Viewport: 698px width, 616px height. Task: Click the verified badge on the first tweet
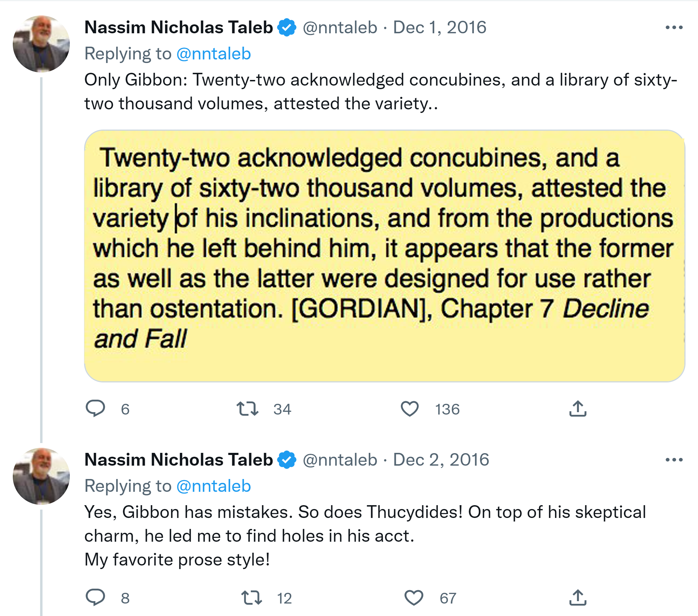click(x=287, y=28)
